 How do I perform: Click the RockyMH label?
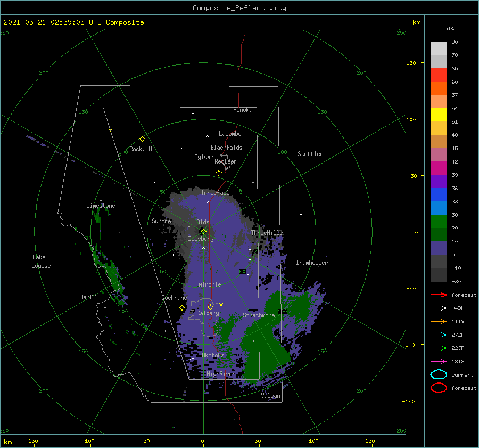point(141,149)
